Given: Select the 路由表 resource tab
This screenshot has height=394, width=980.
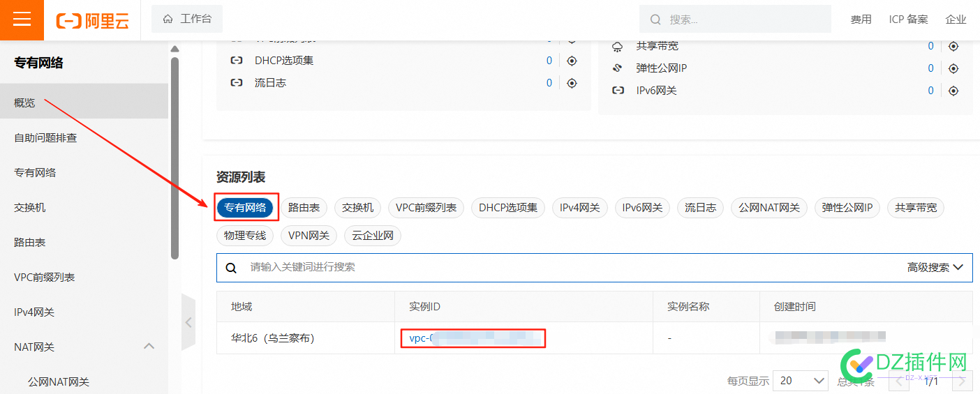Looking at the screenshot, I should [x=304, y=208].
